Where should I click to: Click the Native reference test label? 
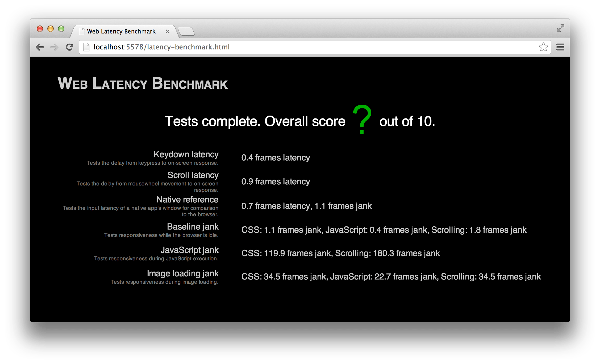(x=187, y=200)
